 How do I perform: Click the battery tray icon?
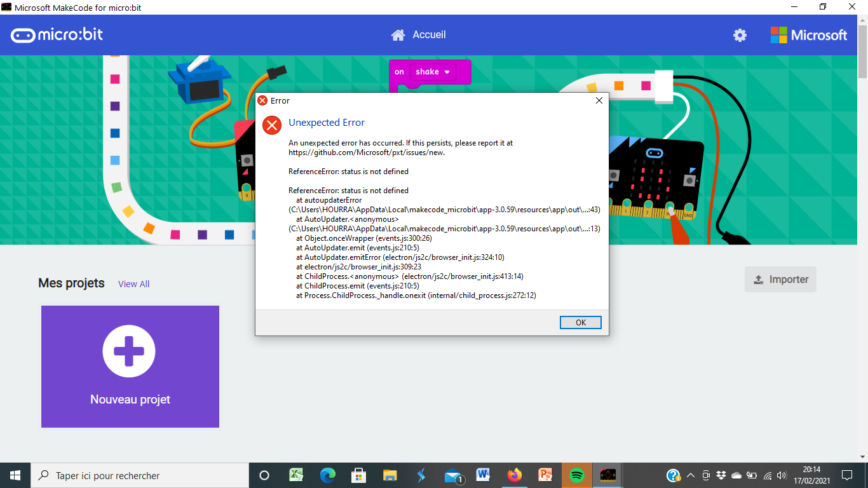tap(752, 475)
